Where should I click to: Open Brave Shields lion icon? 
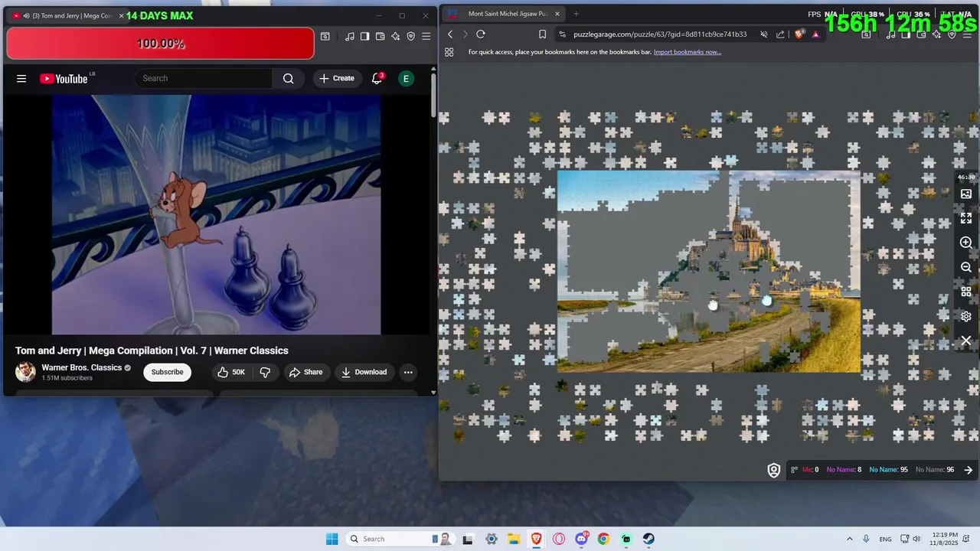point(801,34)
